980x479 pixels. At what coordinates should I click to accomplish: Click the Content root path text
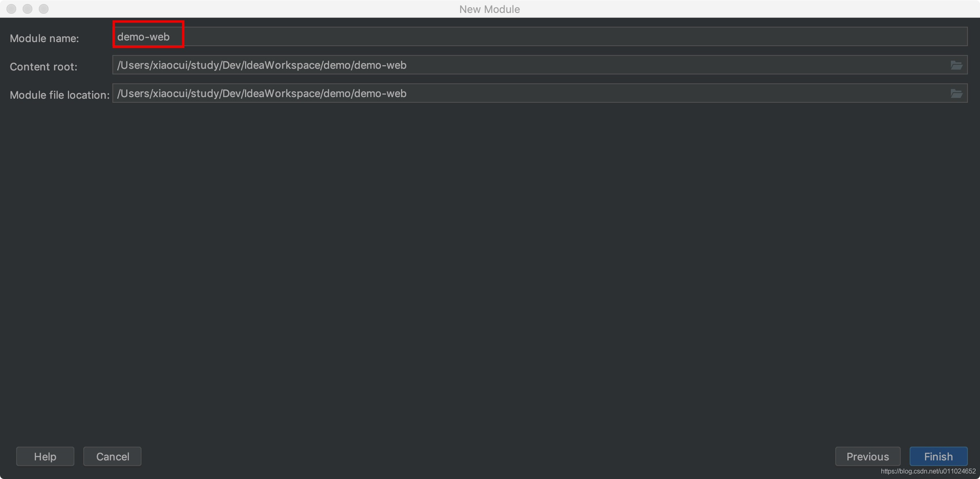(262, 65)
